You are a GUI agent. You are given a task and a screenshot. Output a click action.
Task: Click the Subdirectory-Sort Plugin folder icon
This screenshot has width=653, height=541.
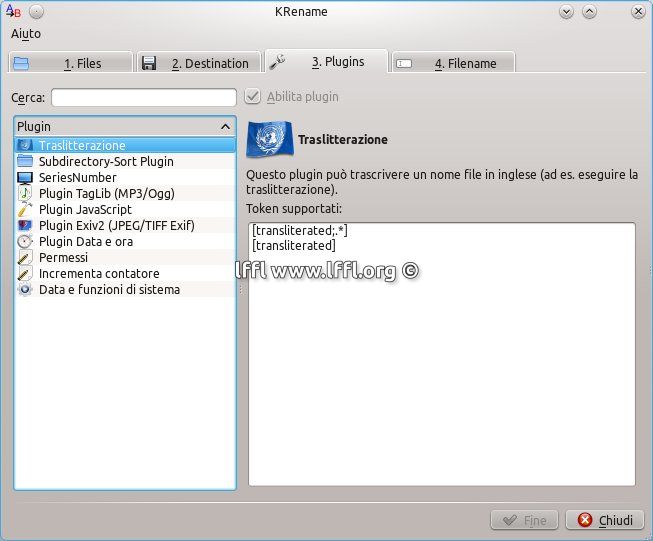pos(25,161)
